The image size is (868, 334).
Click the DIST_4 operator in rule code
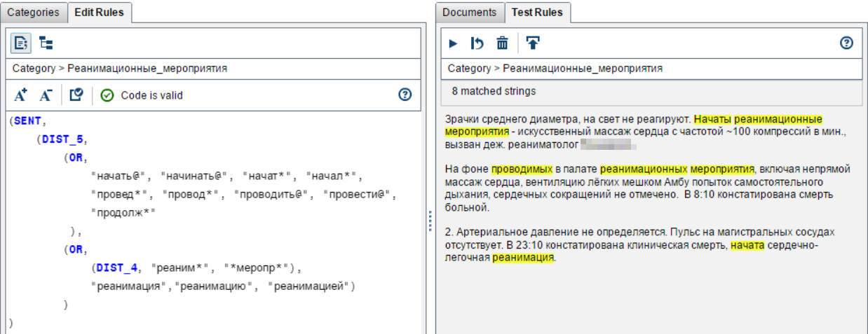pos(118,267)
